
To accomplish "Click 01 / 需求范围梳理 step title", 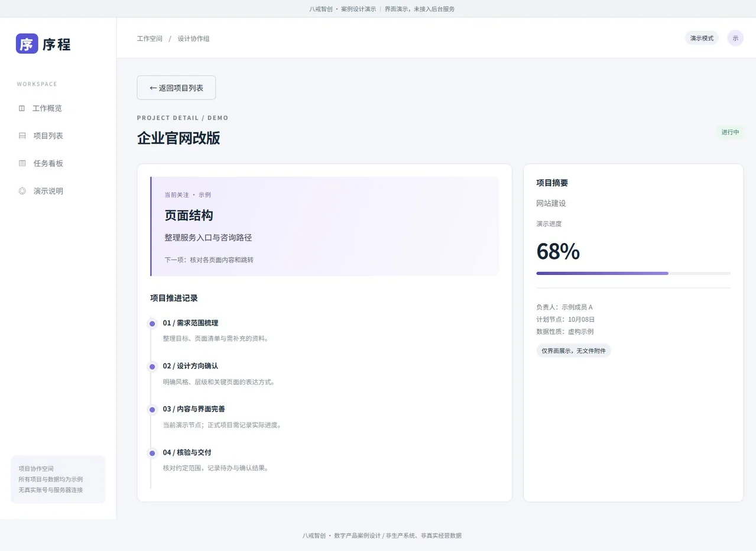I will (x=190, y=323).
